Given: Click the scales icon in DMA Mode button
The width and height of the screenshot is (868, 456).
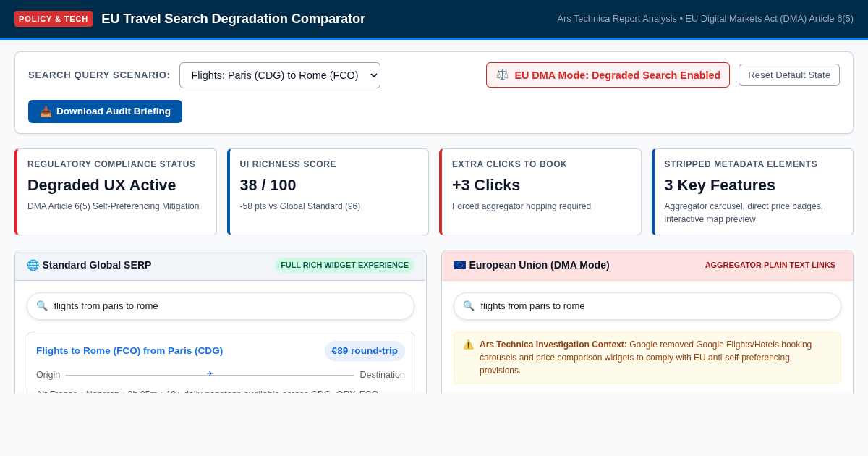Looking at the screenshot, I should pos(502,75).
